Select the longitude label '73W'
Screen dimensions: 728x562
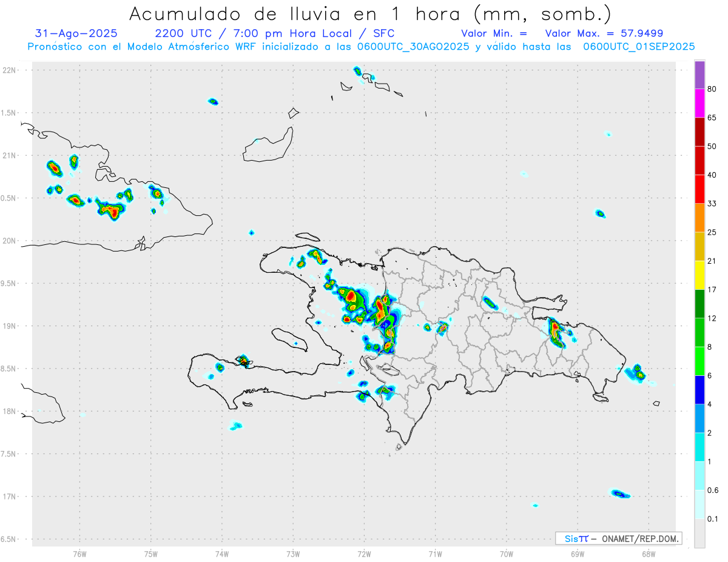pyautogui.click(x=293, y=553)
